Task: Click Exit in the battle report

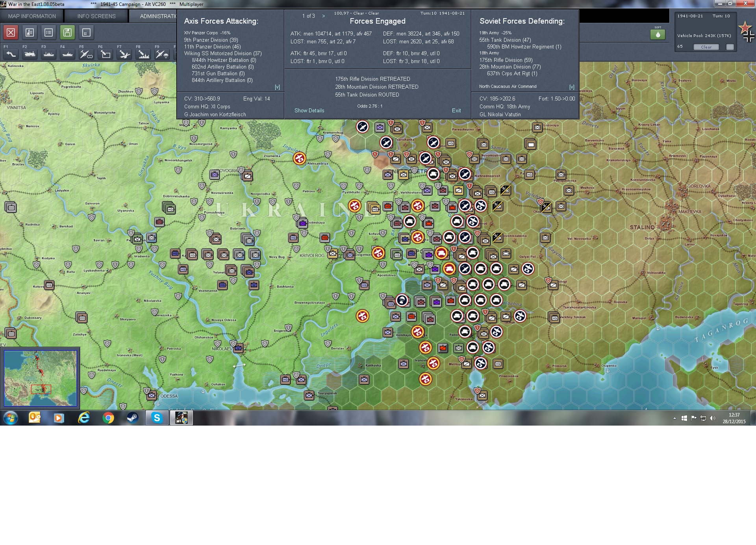Action: click(x=456, y=111)
